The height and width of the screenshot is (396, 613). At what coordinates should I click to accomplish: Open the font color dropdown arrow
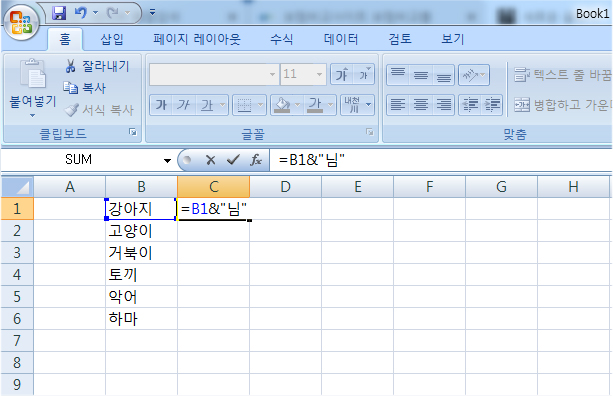pos(331,105)
